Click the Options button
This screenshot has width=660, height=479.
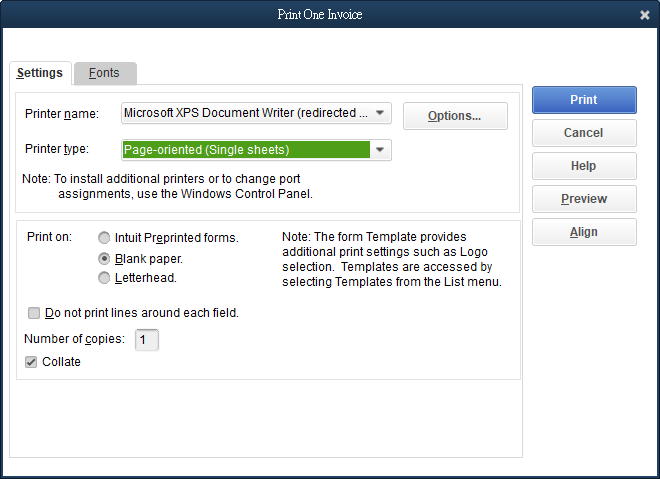point(455,116)
